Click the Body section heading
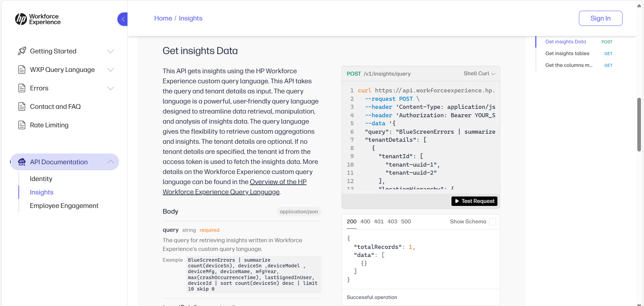 (170, 211)
